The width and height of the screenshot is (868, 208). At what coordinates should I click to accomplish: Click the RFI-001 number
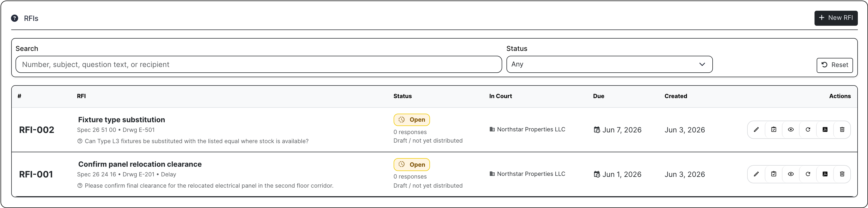point(36,174)
